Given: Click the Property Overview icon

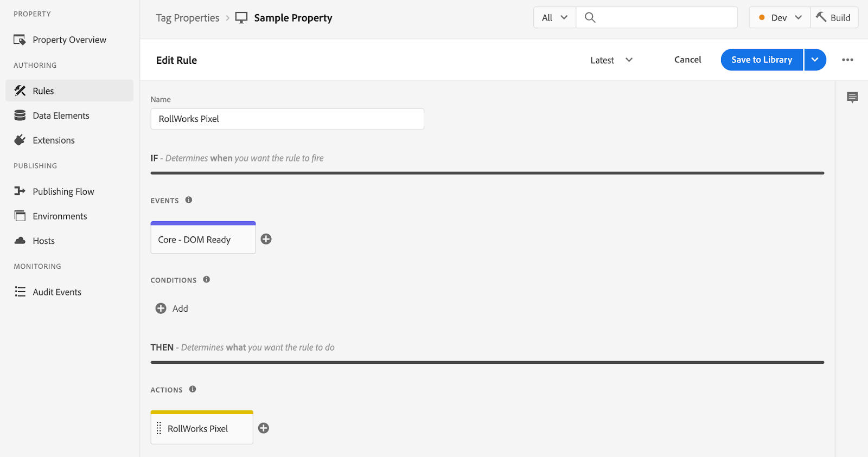Looking at the screenshot, I should (20, 40).
